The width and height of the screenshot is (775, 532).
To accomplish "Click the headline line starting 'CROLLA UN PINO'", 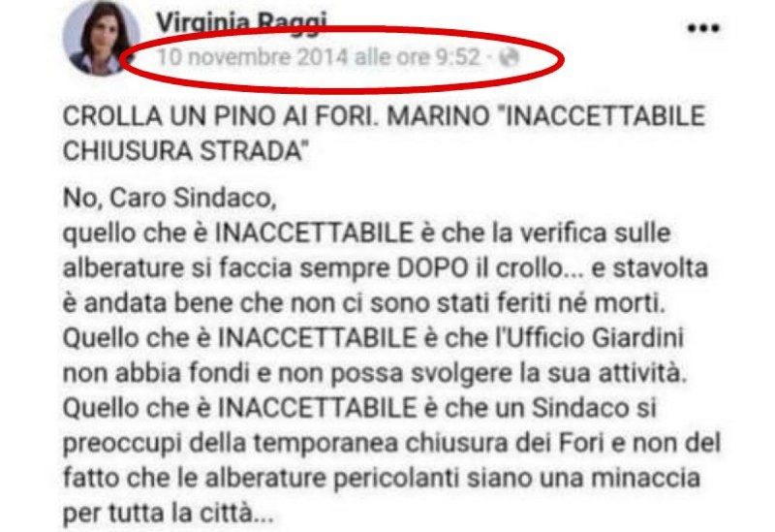I will click(384, 116).
